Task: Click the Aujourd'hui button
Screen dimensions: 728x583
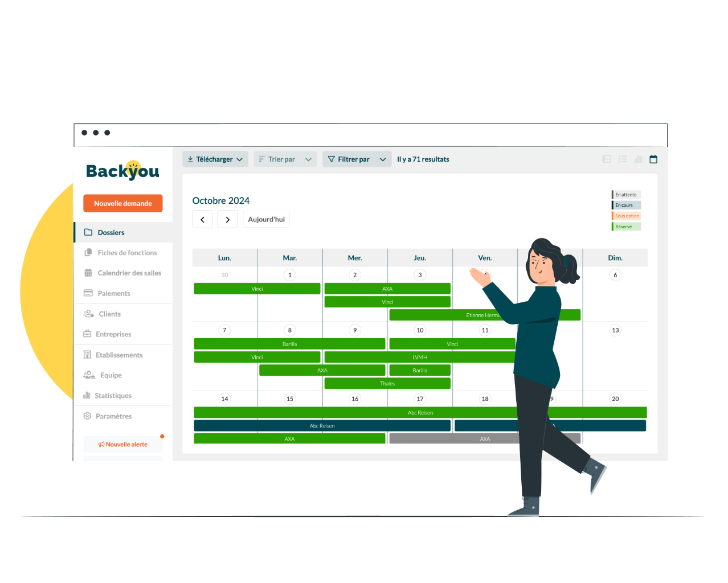Action: pyautogui.click(x=267, y=220)
